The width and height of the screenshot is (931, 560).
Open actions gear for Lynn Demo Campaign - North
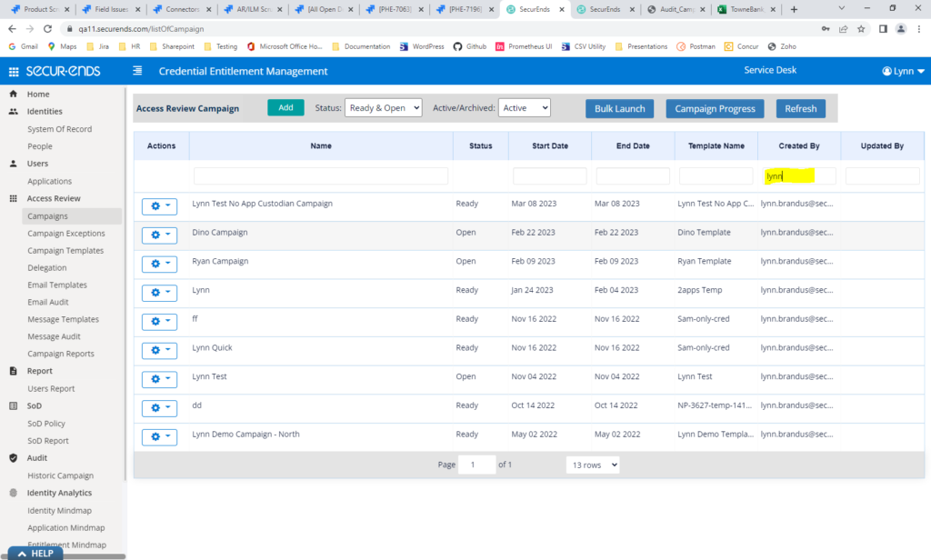tap(160, 437)
